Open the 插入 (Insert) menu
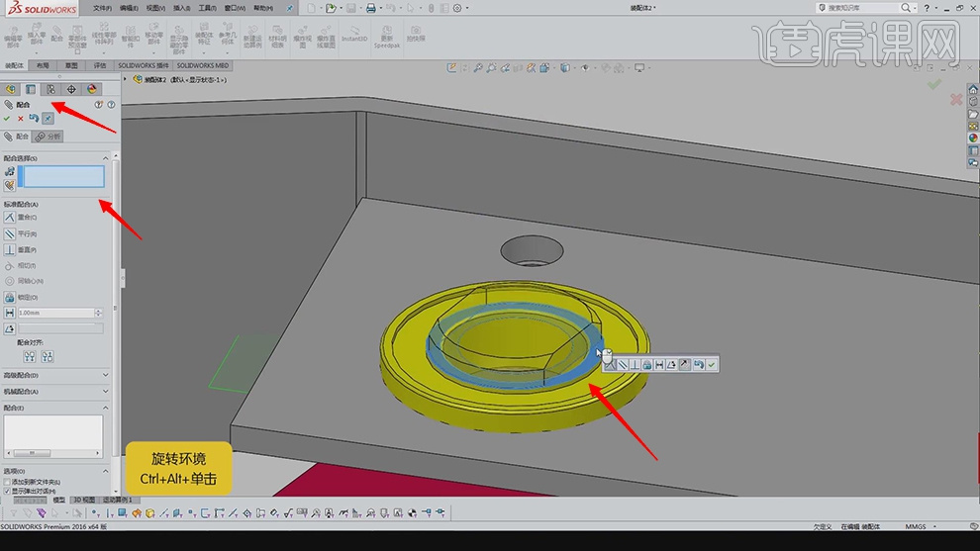The height and width of the screenshot is (551, 980). (x=181, y=8)
